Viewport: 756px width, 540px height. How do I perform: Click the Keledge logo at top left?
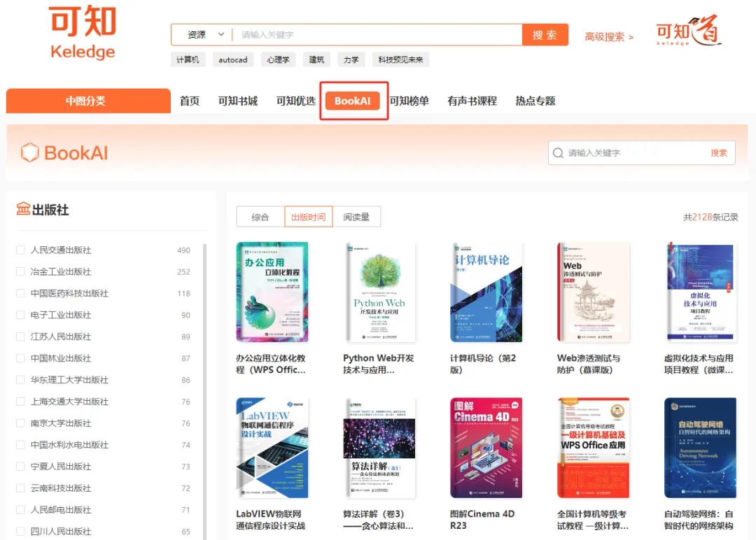(83, 33)
